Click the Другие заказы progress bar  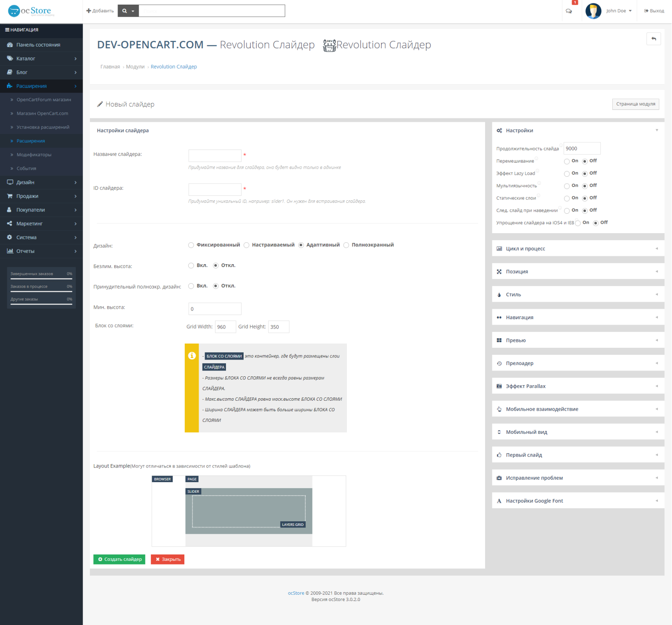[41, 304]
